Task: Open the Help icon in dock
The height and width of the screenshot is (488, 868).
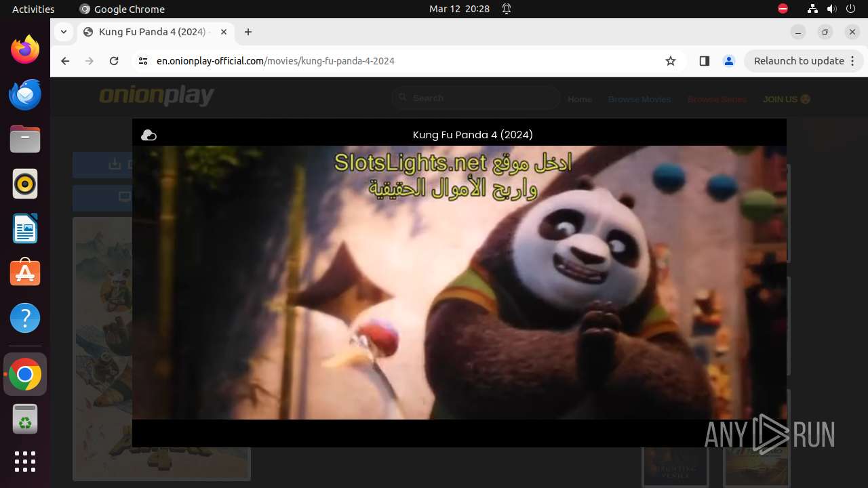Action: 25,318
